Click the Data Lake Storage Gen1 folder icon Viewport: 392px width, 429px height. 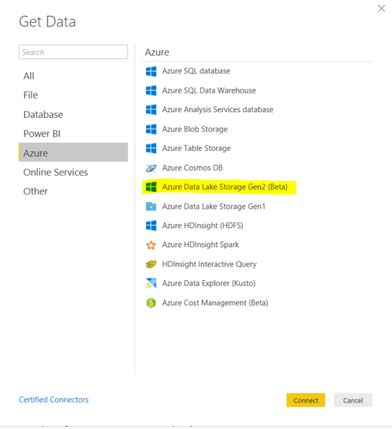[x=151, y=207]
